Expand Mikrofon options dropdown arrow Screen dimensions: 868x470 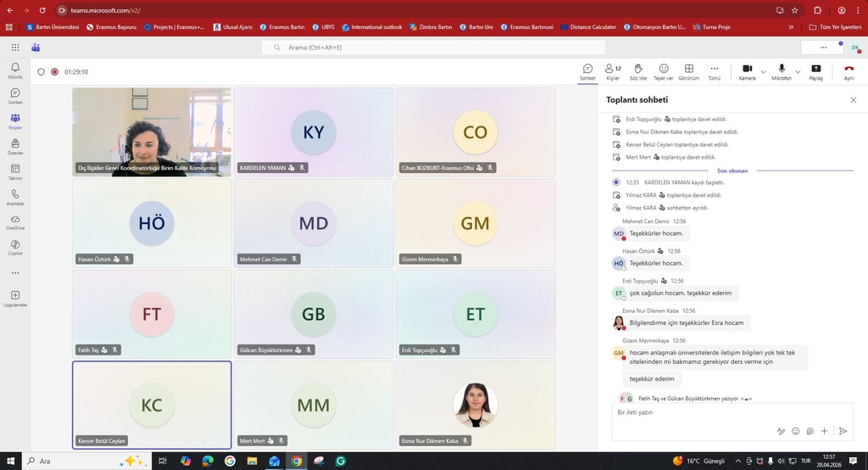point(798,71)
